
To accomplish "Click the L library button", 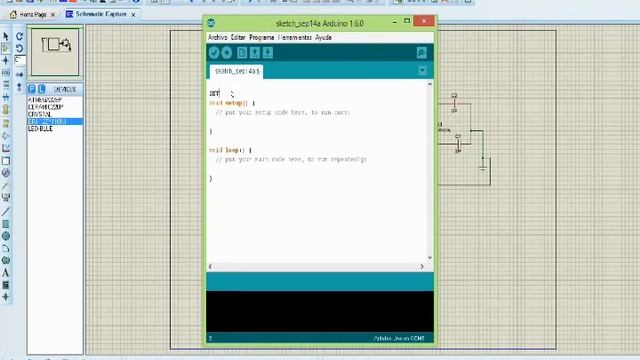I will click(41, 89).
